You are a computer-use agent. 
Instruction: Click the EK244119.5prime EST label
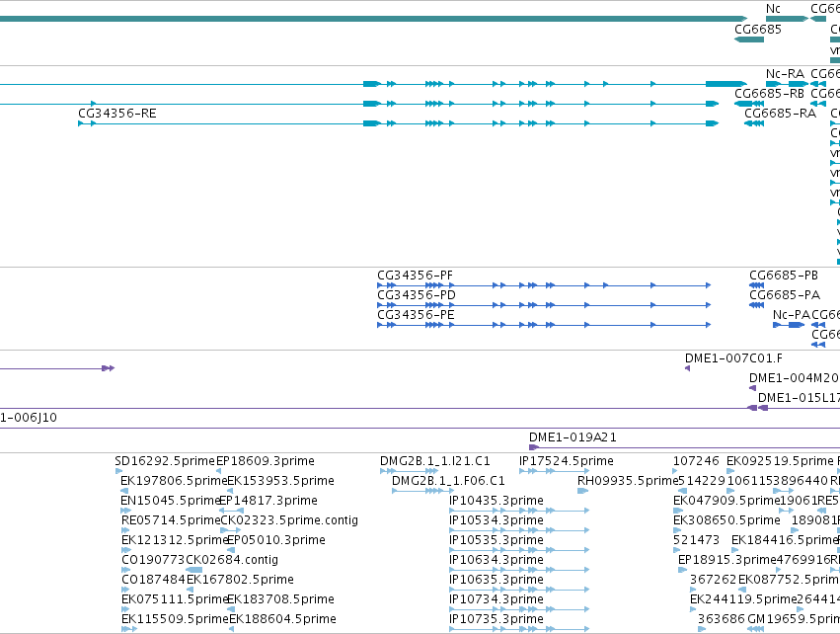coord(743,599)
